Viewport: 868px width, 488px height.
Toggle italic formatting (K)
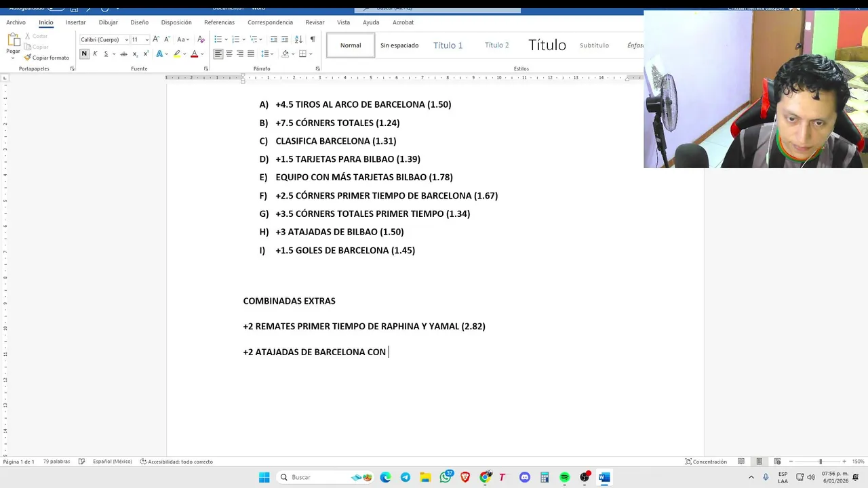pyautogui.click(x=95, y=54)
